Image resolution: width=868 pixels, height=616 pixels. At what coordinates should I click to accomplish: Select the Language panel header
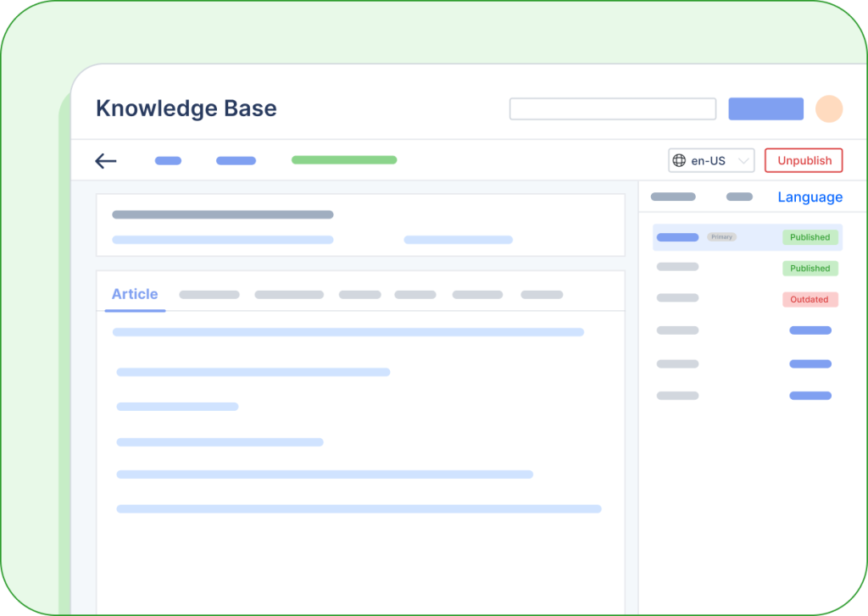(810, 197)
